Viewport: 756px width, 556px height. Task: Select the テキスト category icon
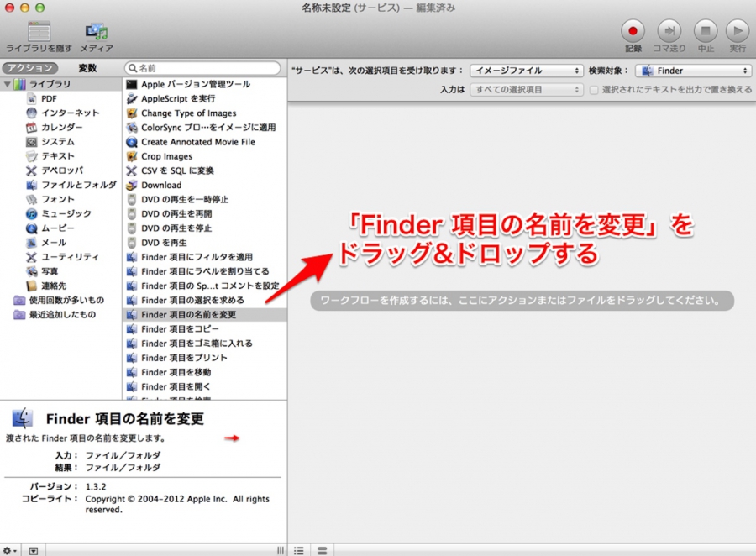click(31, 156)
